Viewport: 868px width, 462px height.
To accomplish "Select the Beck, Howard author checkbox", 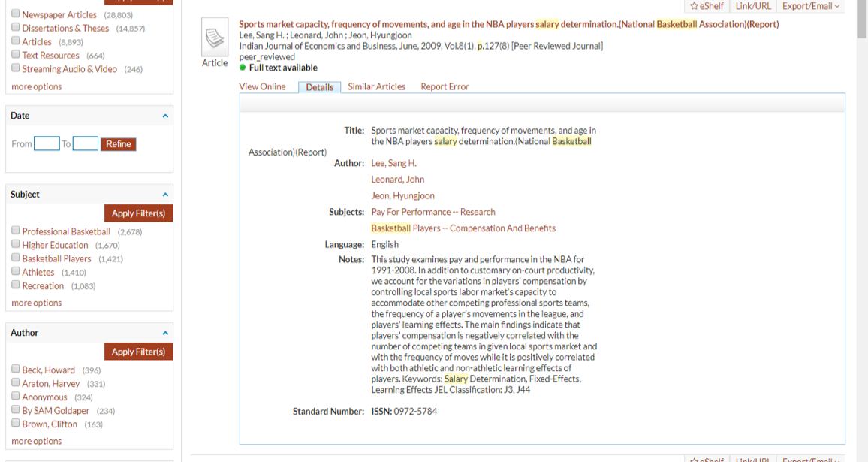I will click(16, 369).
